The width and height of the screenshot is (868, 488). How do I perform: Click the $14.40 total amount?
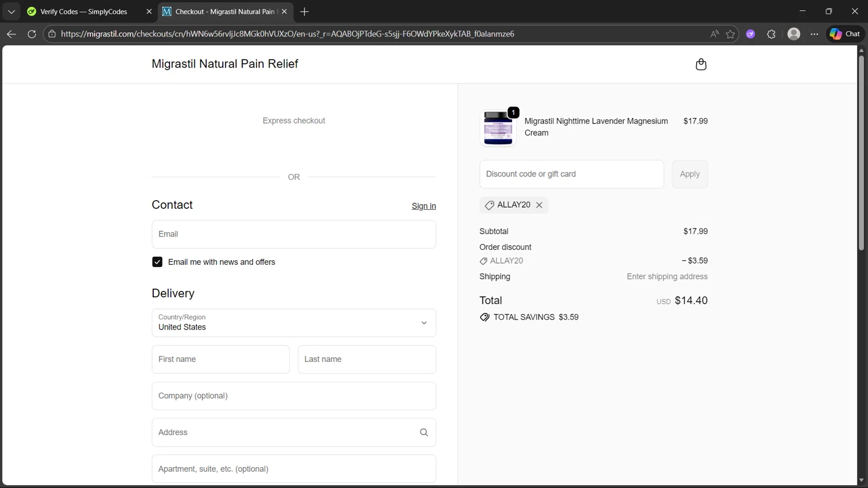[691, 301]
